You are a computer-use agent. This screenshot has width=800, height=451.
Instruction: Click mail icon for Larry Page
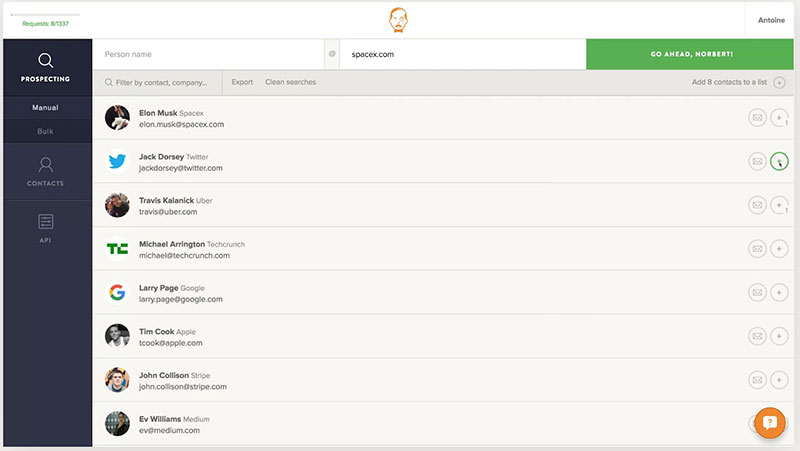point(757,292)
